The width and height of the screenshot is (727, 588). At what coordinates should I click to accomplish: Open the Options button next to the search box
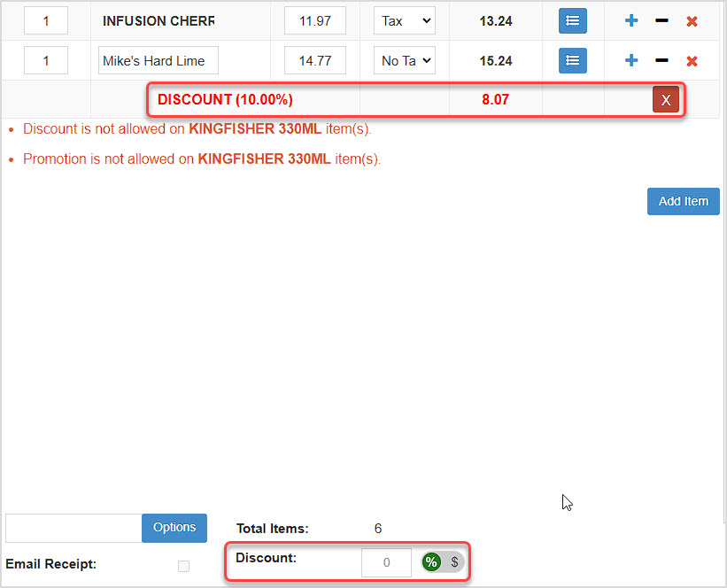tap(174, 528)
